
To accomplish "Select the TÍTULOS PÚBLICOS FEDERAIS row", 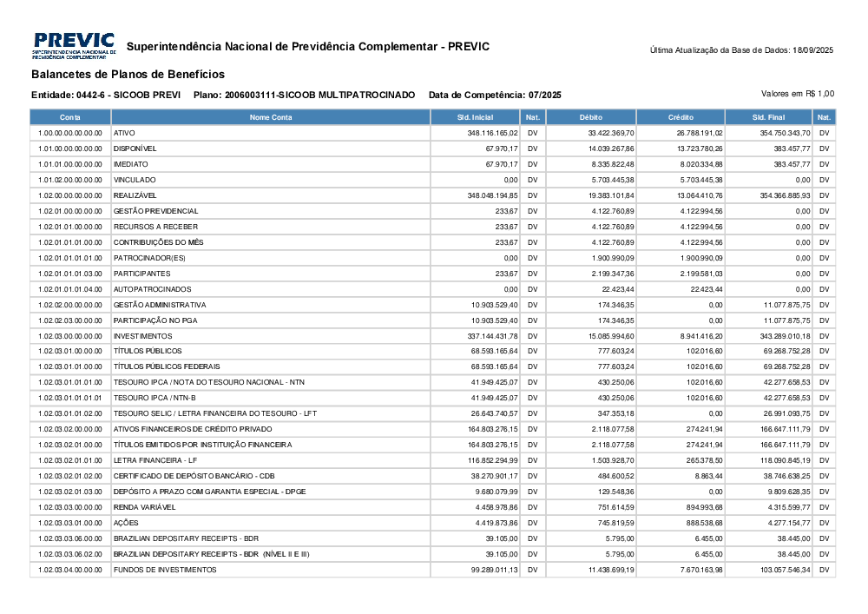I will coord(167,367).
